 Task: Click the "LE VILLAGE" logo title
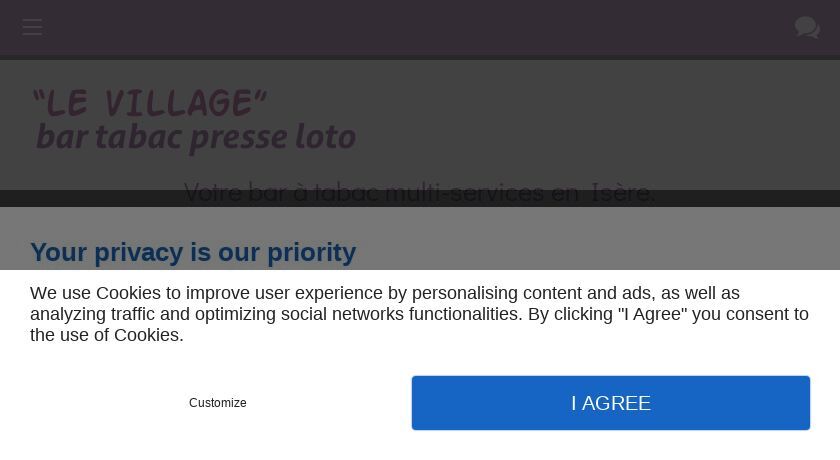[x=150, y=103]
